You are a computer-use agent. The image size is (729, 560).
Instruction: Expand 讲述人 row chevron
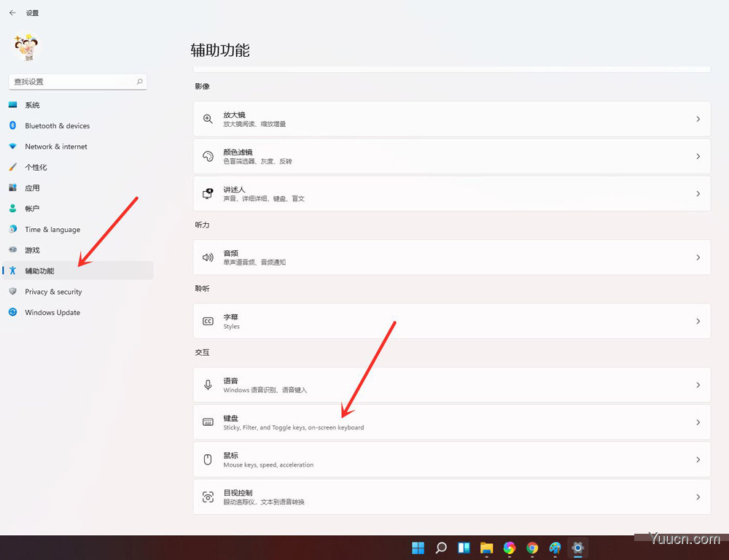[x=698, y=193]
